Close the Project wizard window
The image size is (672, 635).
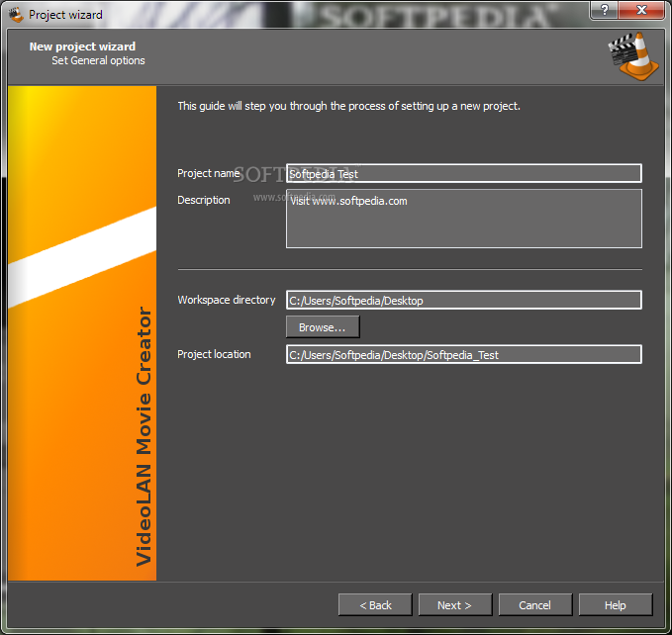tap(641, 10)
